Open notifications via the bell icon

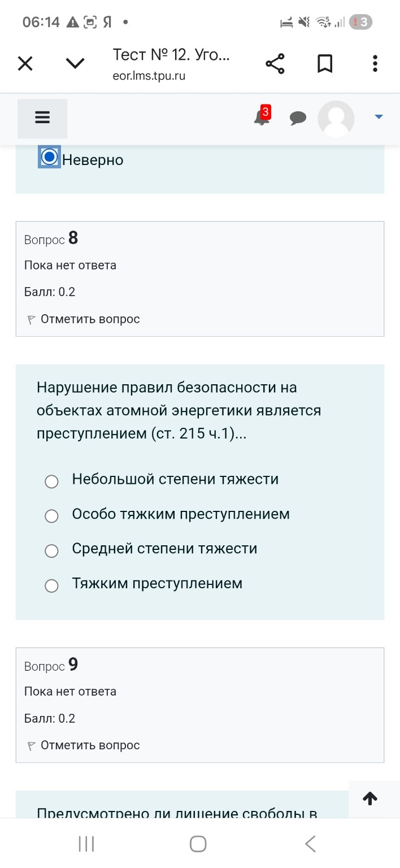[260, 118]
